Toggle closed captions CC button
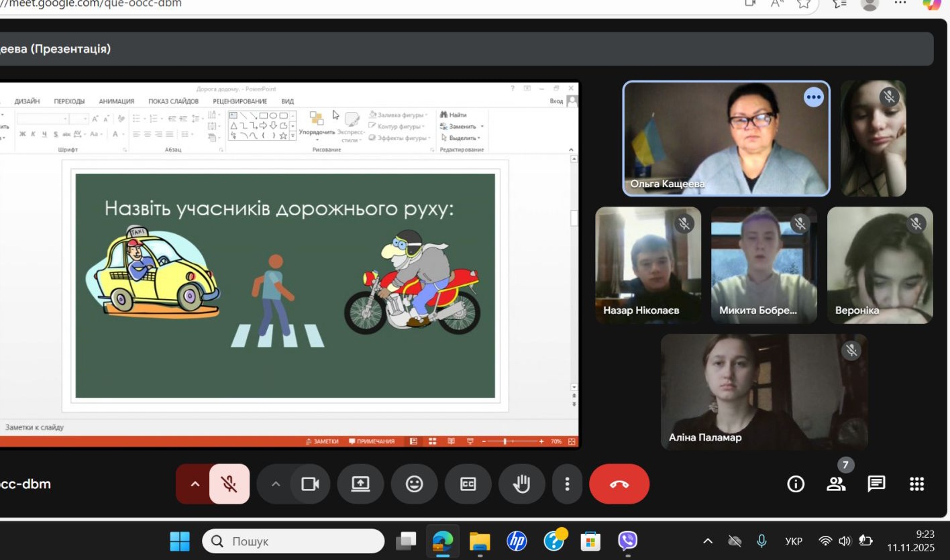 click(x=468, y=484)
